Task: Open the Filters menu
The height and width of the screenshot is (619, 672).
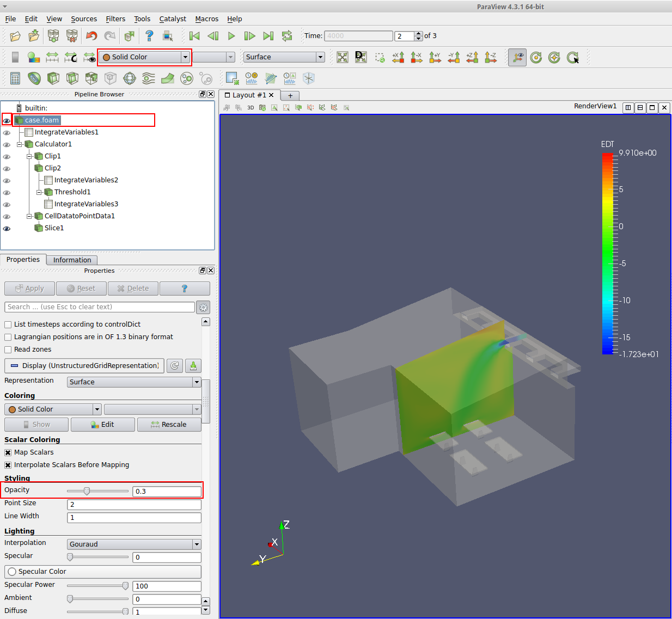Action: point(115,19)
